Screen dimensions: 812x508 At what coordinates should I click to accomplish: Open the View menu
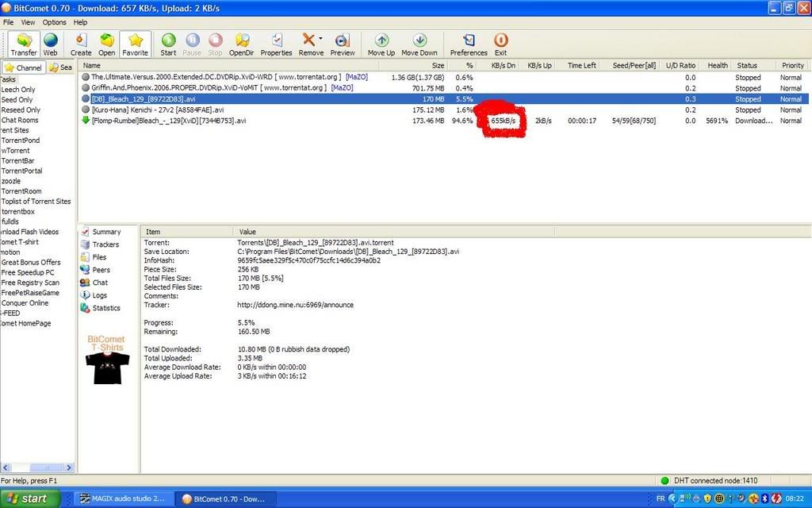click(x=28, y=22)
